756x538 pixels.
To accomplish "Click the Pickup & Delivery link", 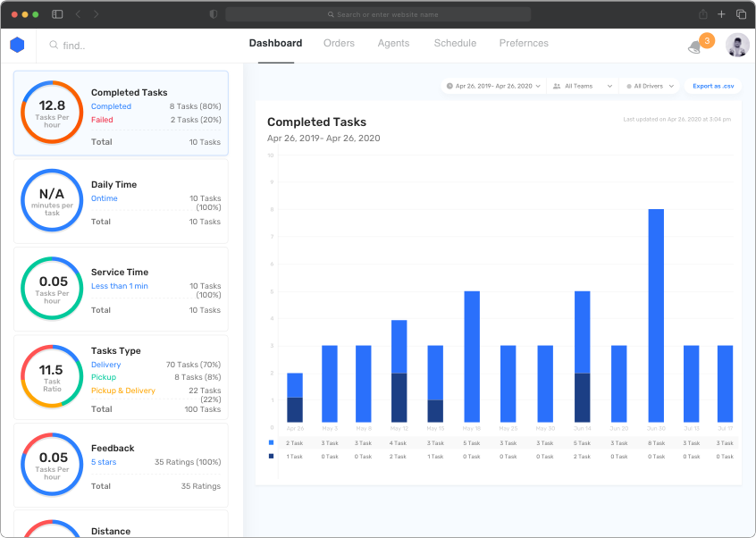I will click(x=123, y=391).
